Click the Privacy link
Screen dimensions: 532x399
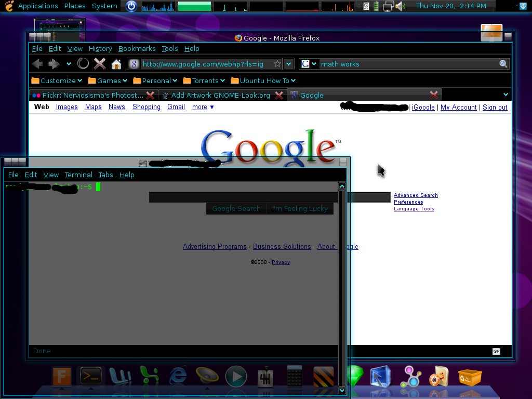click(281, 262)
